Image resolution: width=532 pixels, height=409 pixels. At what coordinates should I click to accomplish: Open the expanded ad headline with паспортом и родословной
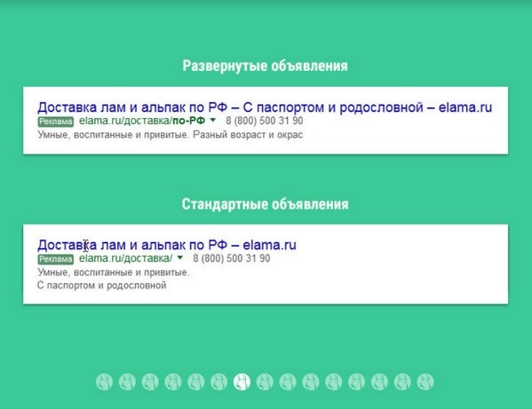click(x=265, y=107)
